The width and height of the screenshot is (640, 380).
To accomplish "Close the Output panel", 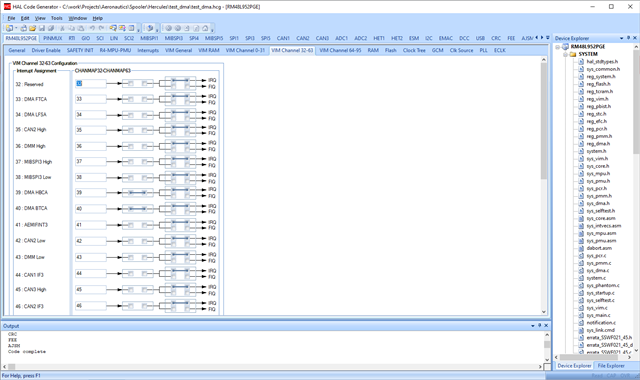I will (546, 326).
